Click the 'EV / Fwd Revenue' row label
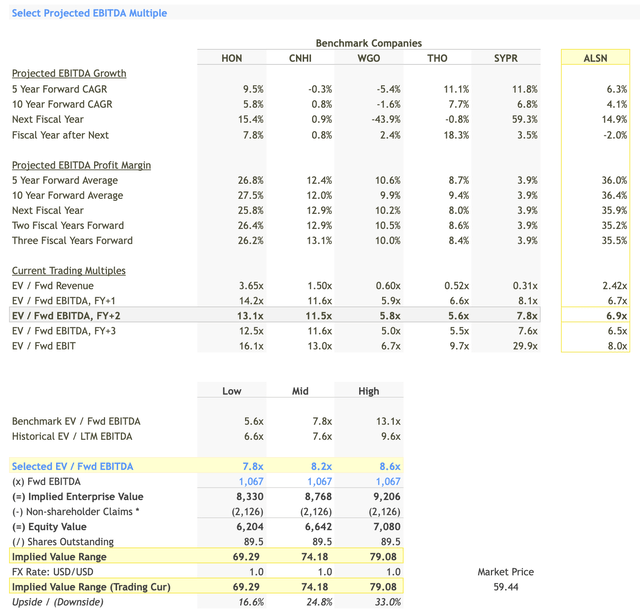The height and width of the screenshot is (610, 640). pyautogui.click(x=53, y=286)
